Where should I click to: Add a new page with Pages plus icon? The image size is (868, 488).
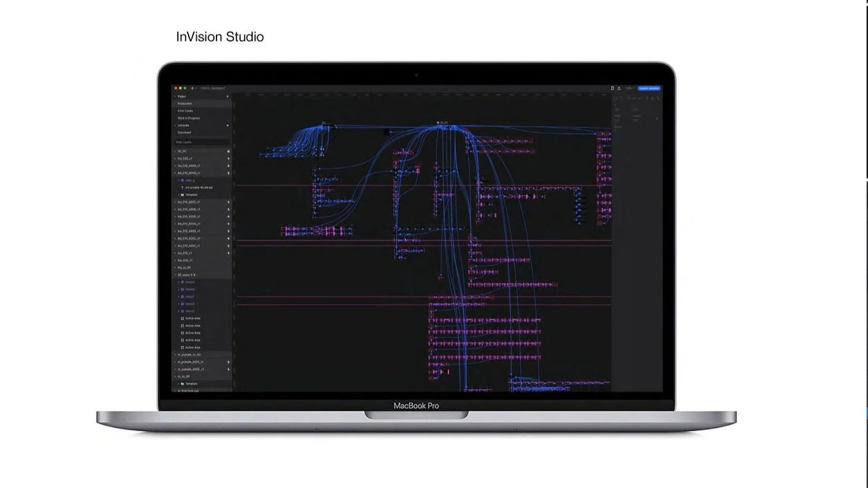(x=228, y=96)
